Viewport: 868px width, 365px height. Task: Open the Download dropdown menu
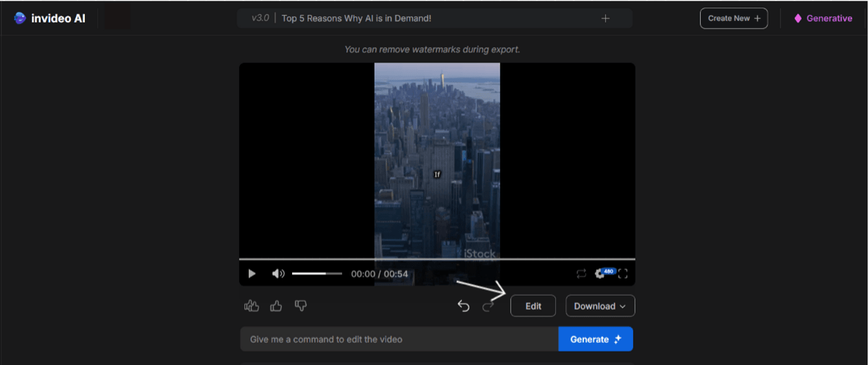[600, 306]
